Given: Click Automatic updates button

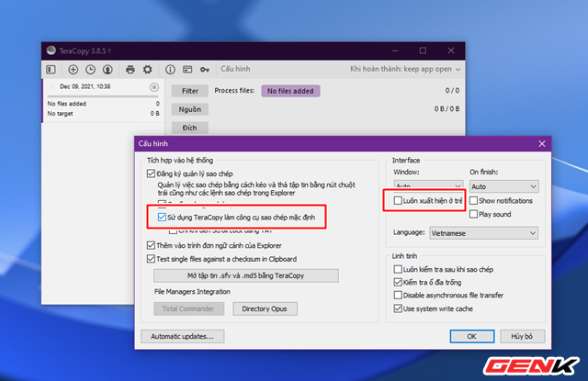Looking at the screenshot, I should coord(183,336).
